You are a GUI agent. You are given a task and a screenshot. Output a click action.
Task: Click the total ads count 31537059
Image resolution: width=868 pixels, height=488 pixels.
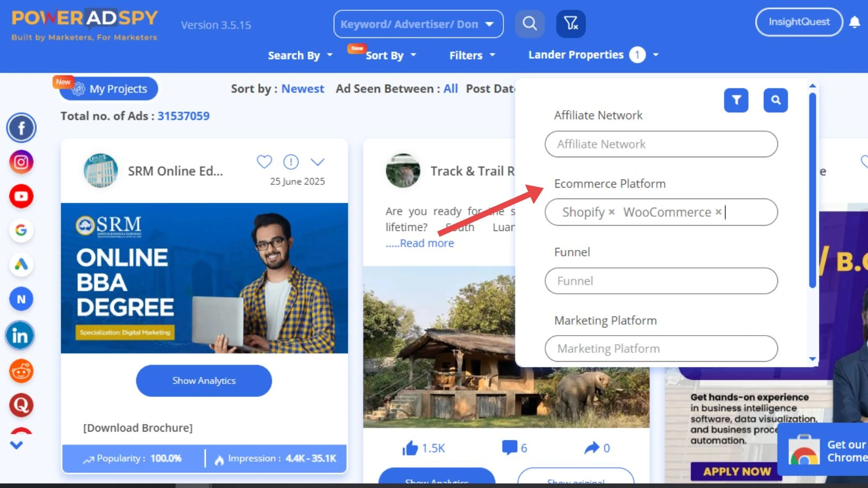(183, 116)
